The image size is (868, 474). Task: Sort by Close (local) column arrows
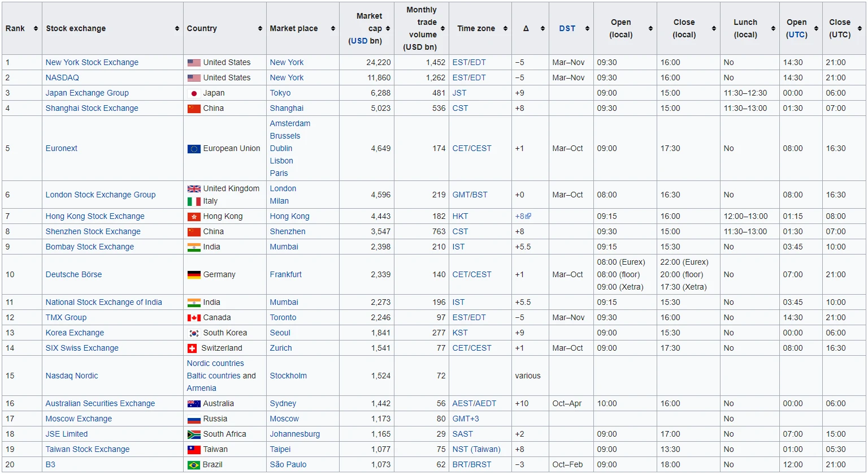click(714, 28)
